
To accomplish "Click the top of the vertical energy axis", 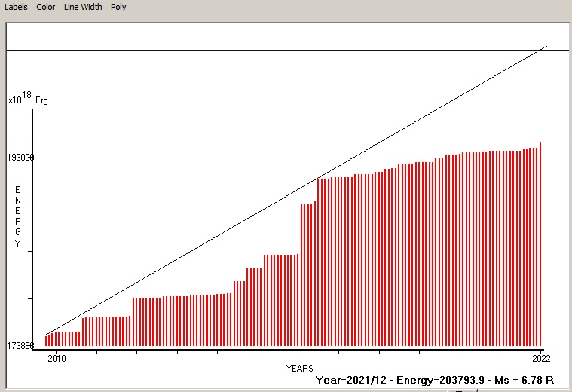I will tap(32, 112).
